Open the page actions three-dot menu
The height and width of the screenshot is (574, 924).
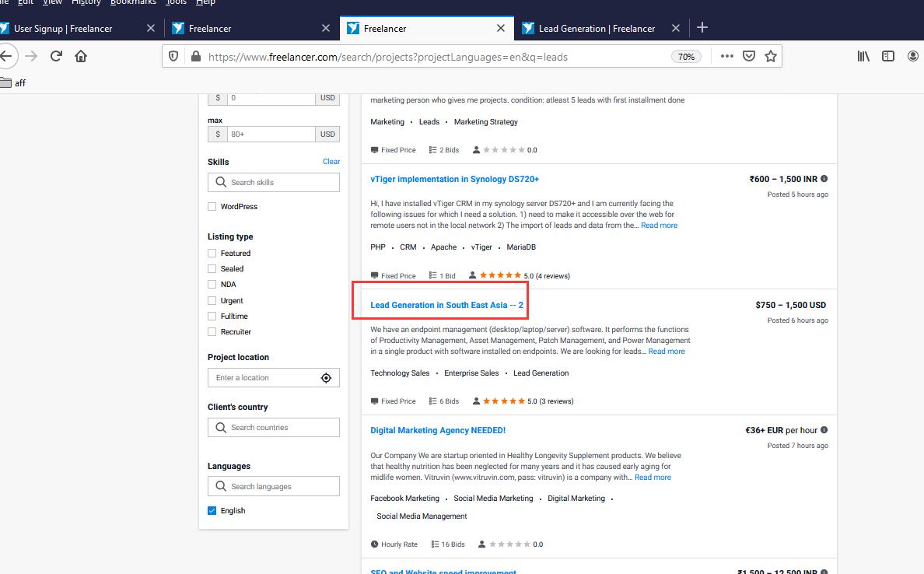[726, 56]
